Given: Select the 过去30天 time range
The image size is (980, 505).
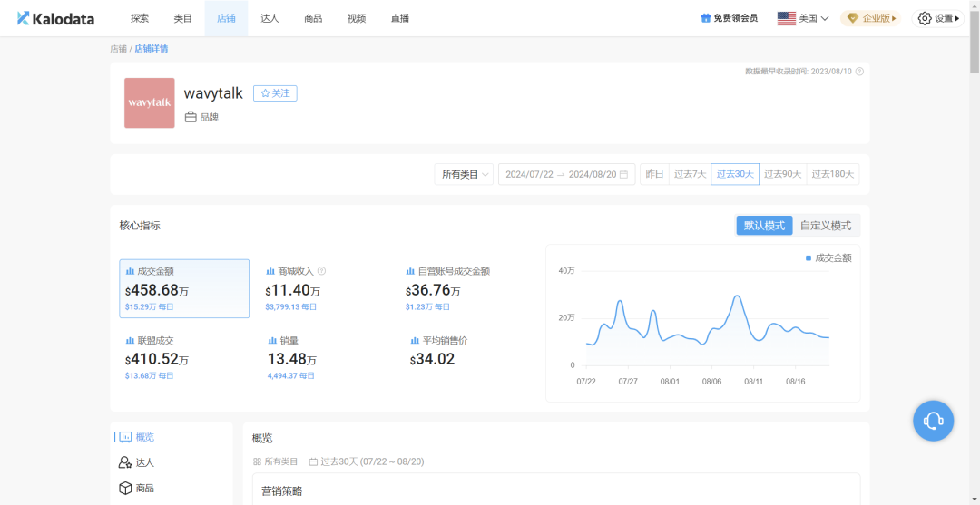Looking at the screenshot, I should 735,174.
